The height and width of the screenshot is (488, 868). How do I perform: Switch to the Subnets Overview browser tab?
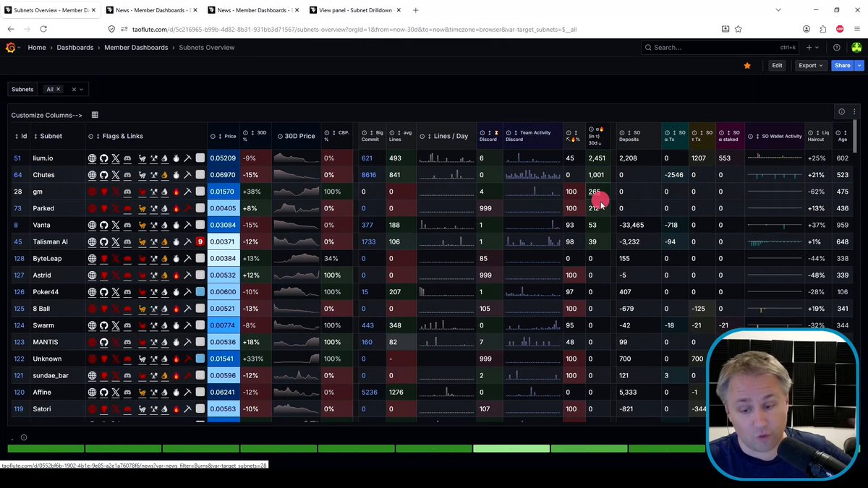[50, 10]
